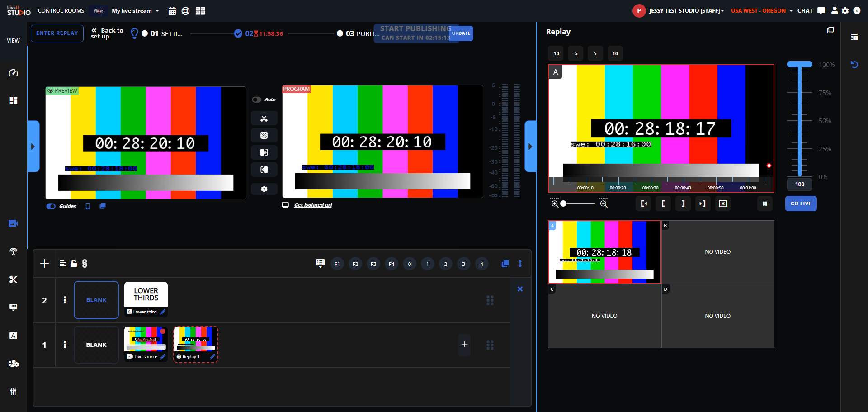868x412 pixels.
Task: Pause the replay playback
Action: pos(765,204)
